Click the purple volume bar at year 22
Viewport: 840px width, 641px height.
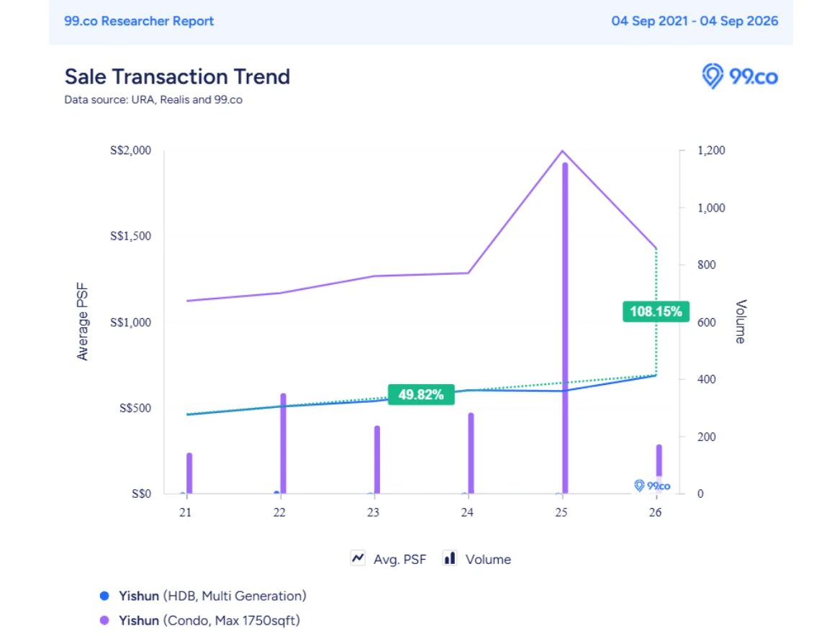[284, 443]
